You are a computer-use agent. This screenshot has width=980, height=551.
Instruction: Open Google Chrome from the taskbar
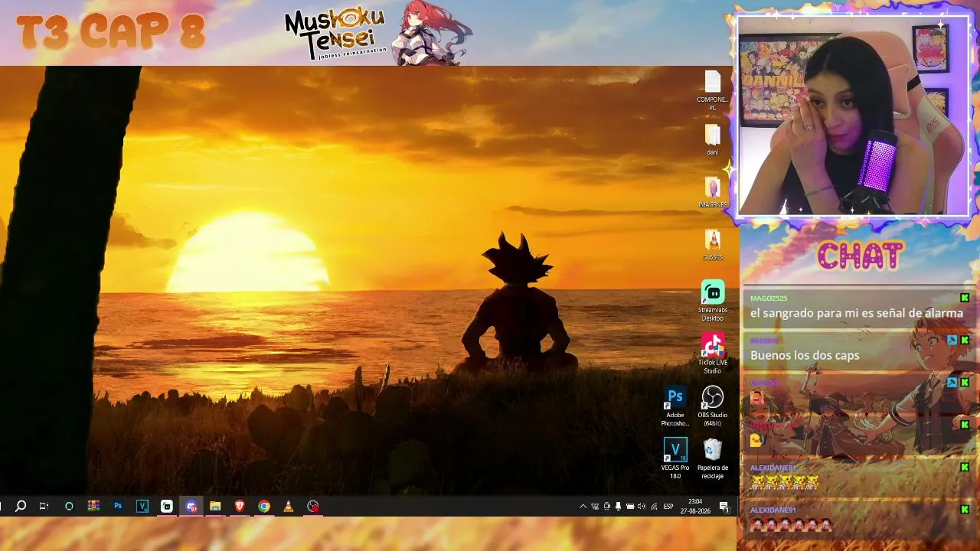tap(264, 506)
